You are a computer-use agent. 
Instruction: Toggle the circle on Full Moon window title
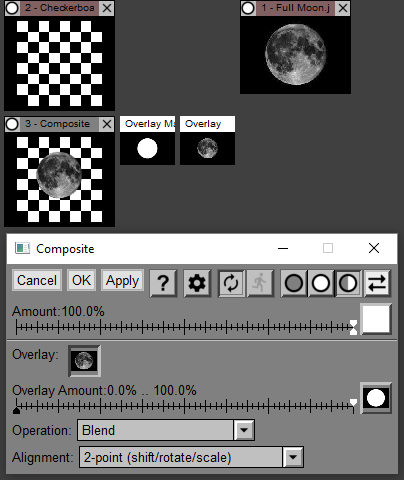tap(248, 8)
